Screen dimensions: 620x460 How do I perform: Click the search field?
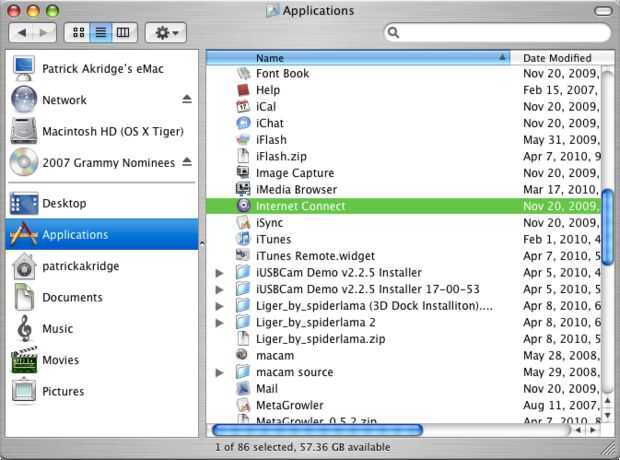(x=497, y=32)
